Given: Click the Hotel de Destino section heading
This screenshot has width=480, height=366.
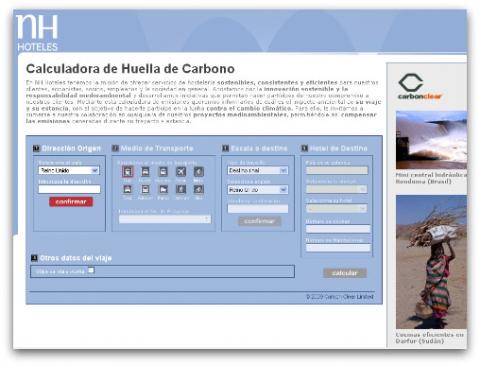Looking at the screenshot, I should point(338,148).
